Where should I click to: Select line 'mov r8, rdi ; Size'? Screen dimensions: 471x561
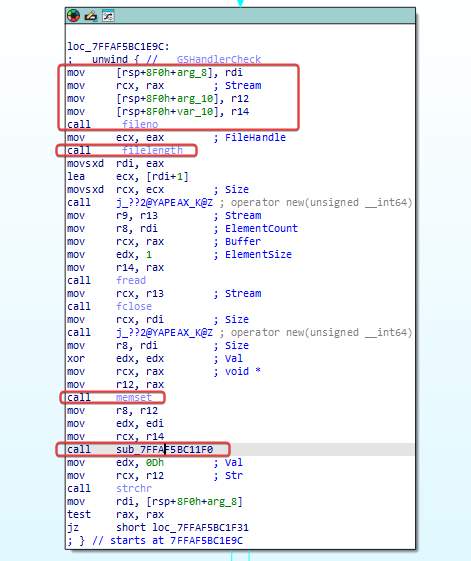coord(158,345)
